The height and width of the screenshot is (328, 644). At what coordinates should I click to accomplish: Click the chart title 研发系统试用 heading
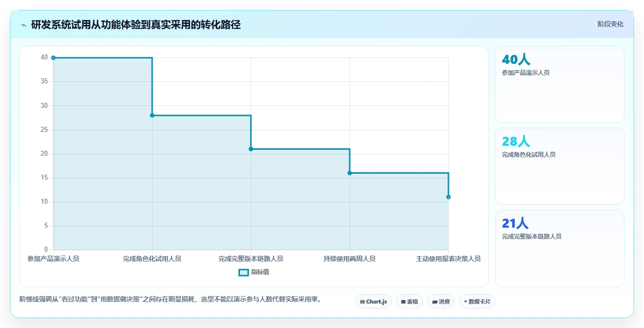tap(136, 24)
